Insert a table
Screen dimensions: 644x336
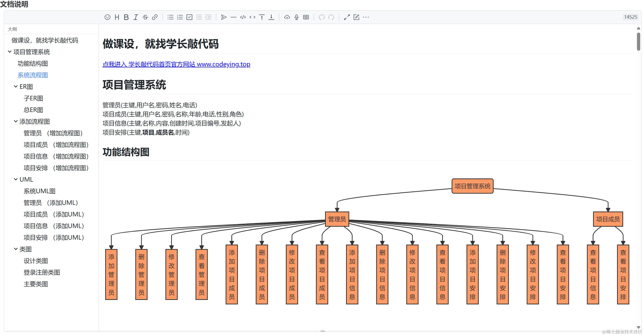pos(306,17)
